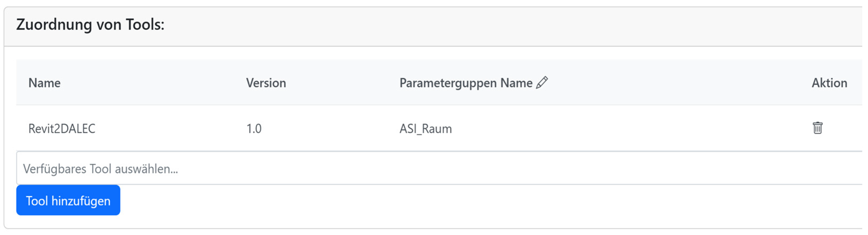Click the trash can under Aktion

click(817, 128)
